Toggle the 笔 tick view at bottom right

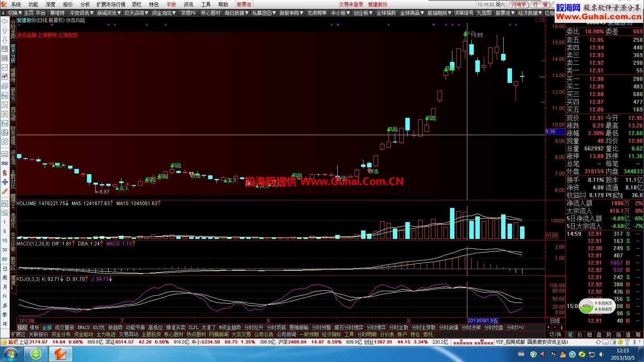point(570,335)
